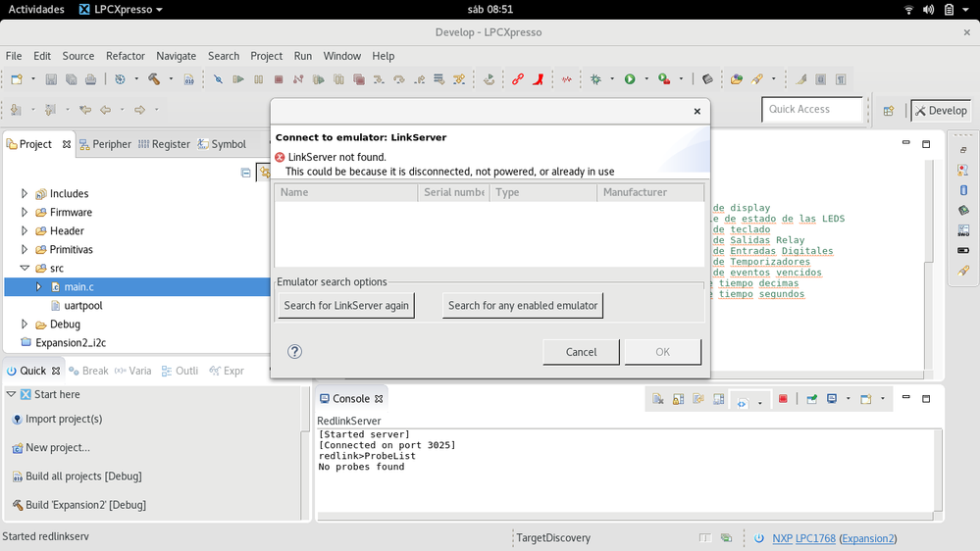Select Expansion2_i2c project
The height and width of the screenshot is (551, 980).
pos(71,343)
